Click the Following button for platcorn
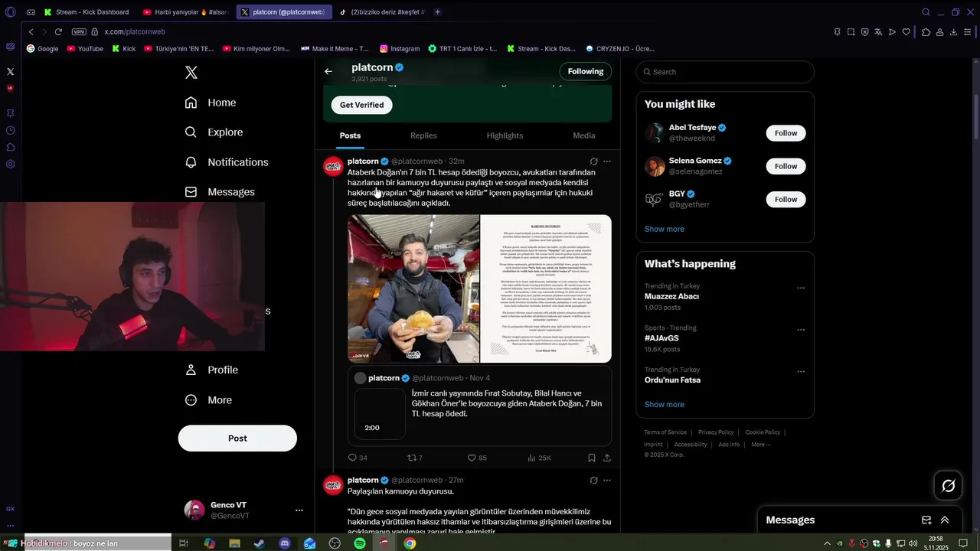 [x=586, y=71]
